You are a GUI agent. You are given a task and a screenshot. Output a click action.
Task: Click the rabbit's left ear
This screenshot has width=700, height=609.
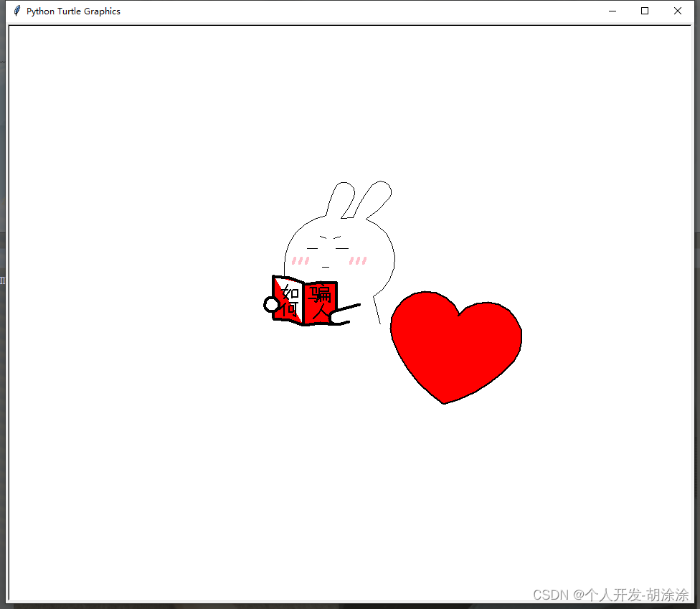pyautogui.click(x=341, y=199)
